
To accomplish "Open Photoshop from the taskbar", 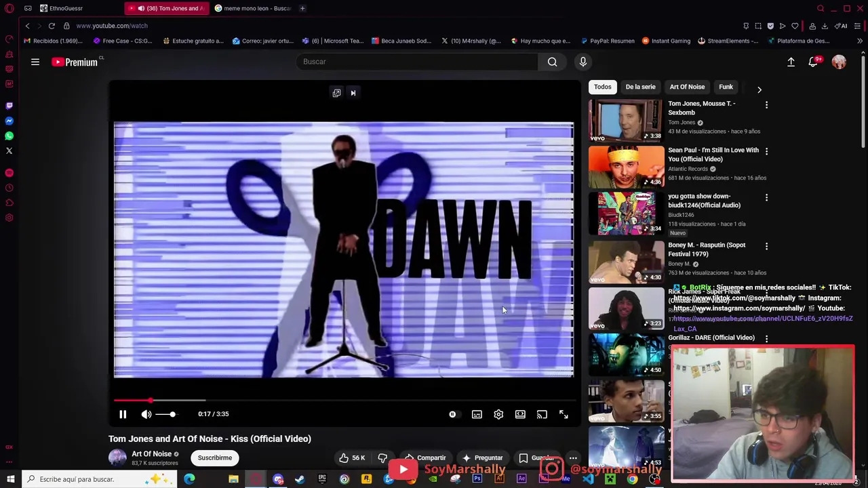I will tap(477, 479).
